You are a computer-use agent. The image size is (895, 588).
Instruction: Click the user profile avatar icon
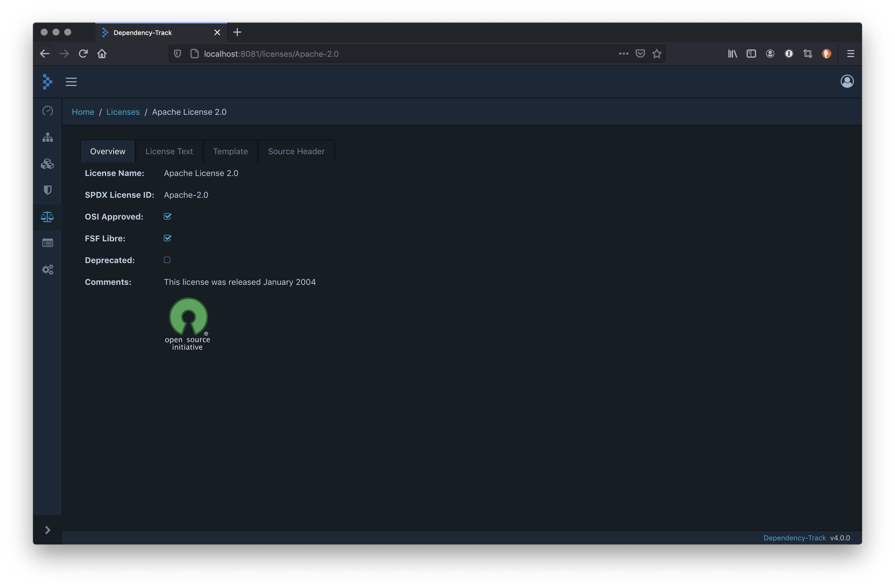coord(847,82)
